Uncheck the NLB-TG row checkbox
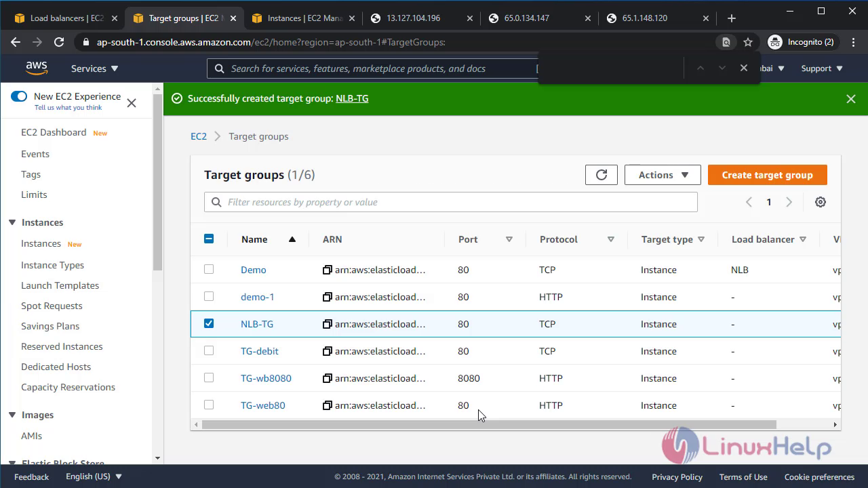 pos(209,323)
